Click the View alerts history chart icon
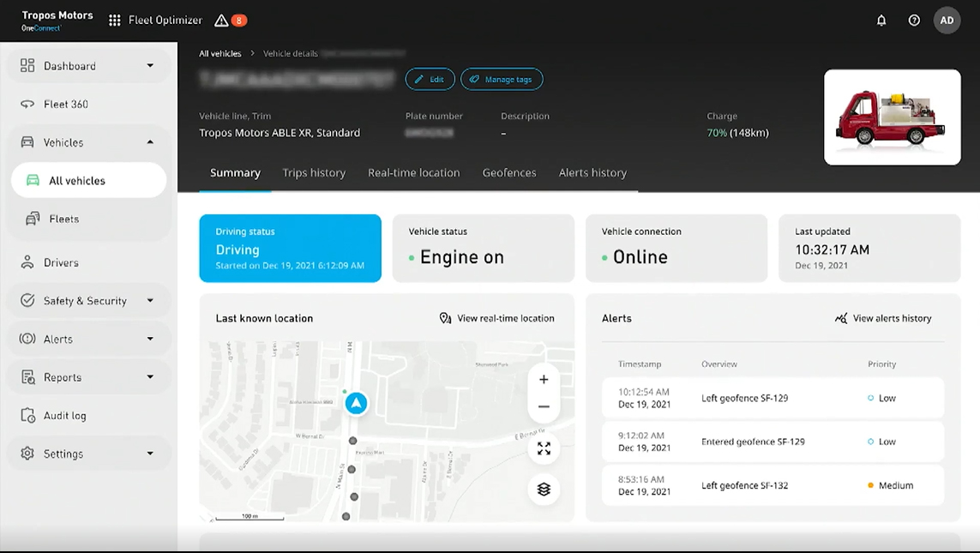This screenshot has height=553, width=980. [x=841, y=319]
